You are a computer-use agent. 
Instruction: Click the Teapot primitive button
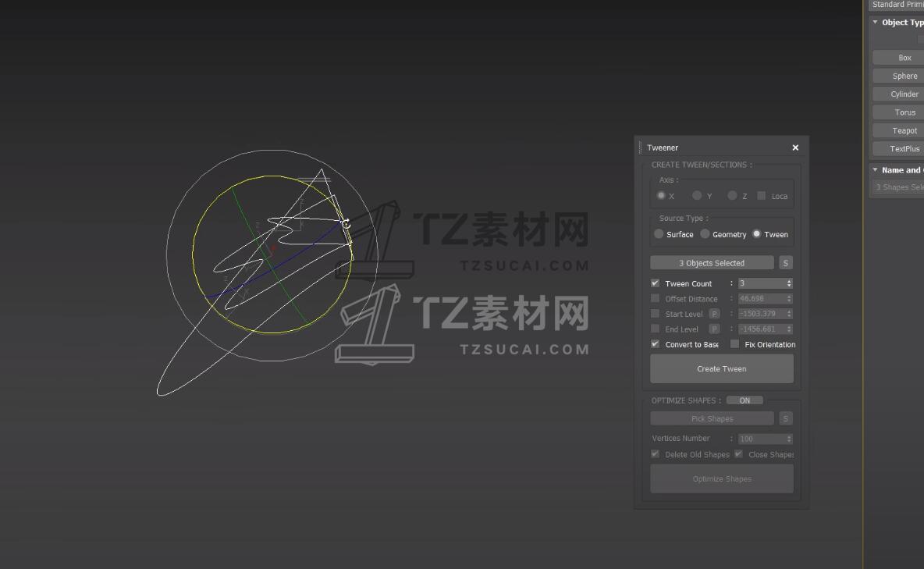coord(898,131)
